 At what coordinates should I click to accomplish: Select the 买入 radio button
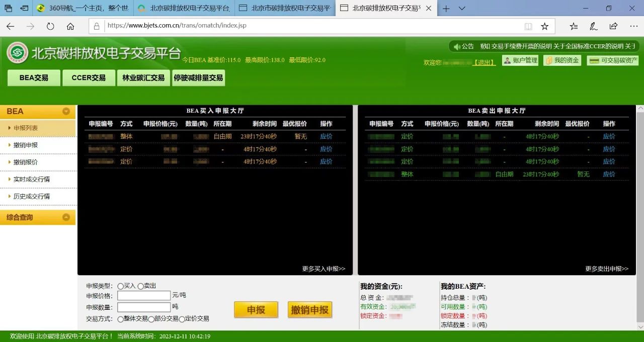click(121, 286)
